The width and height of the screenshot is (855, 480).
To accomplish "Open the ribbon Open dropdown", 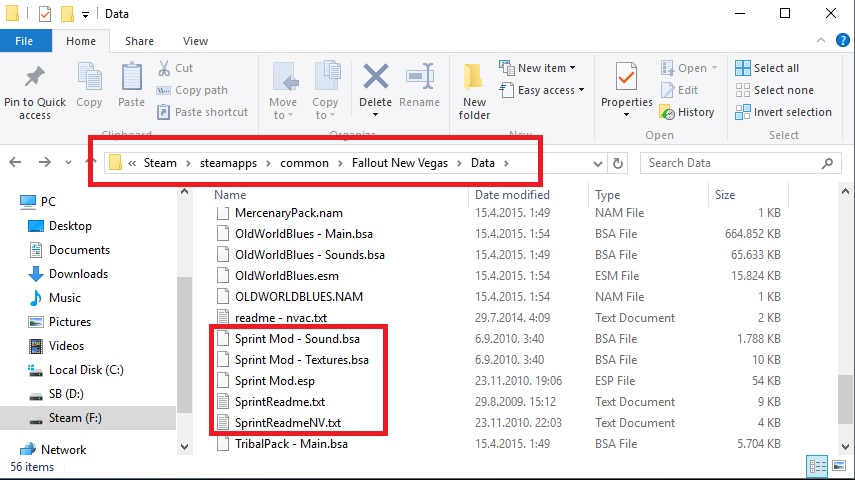I will (689, 68).
